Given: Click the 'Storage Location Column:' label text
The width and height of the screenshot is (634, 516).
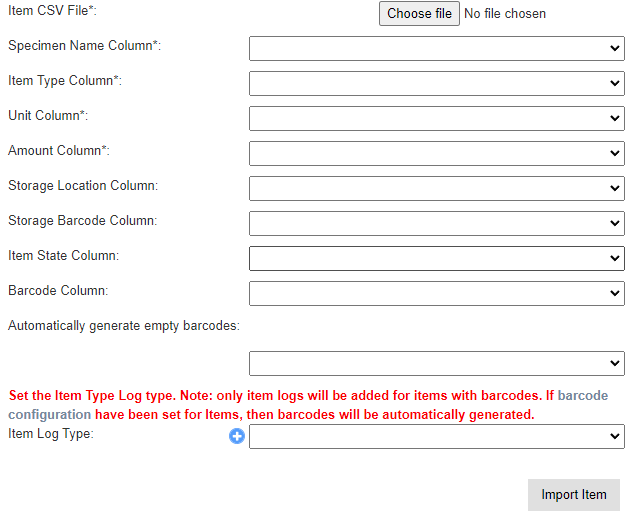Looking at the screenshot, I should [x=83, y=185].
